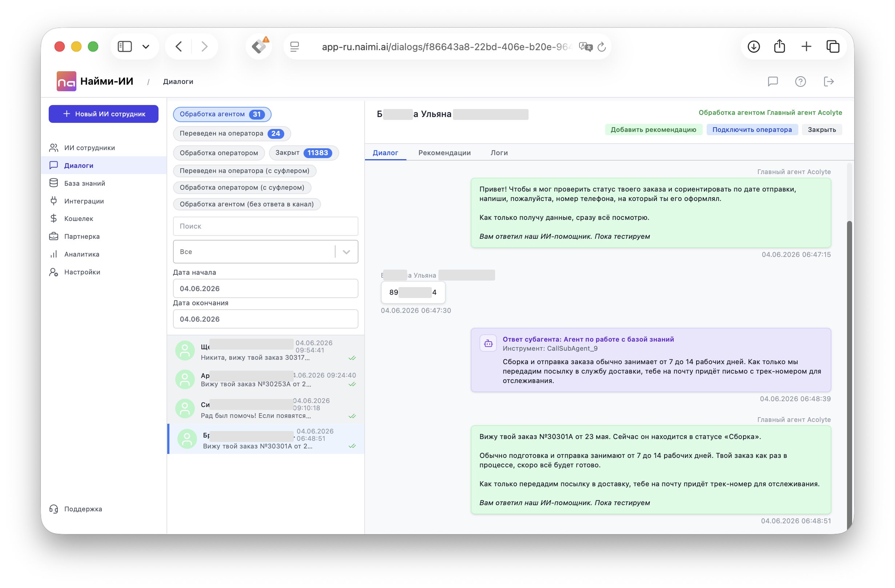The image size is (895, 588).
Task: Select Диалоги in the sidebar menu
Action: tap(104, 165)
